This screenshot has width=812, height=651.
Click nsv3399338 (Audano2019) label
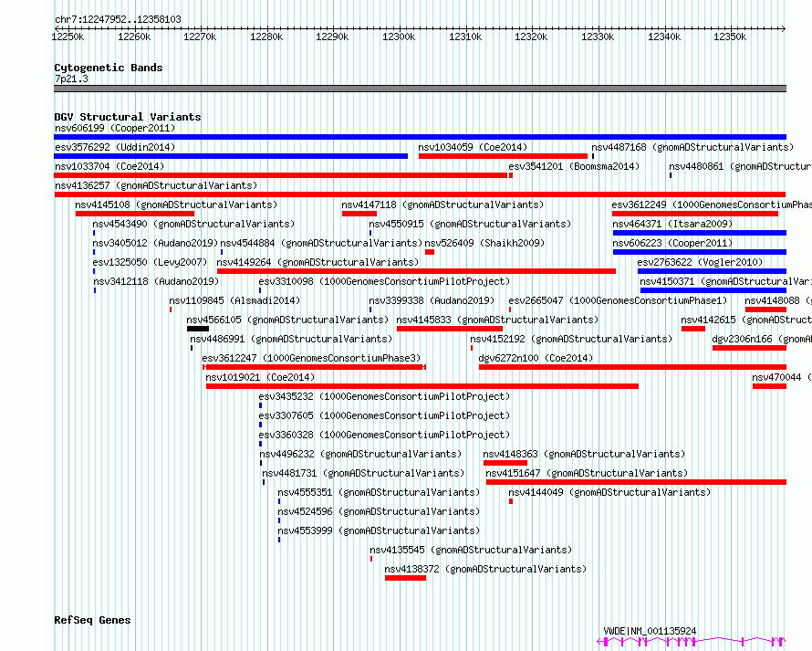[432, 300]
